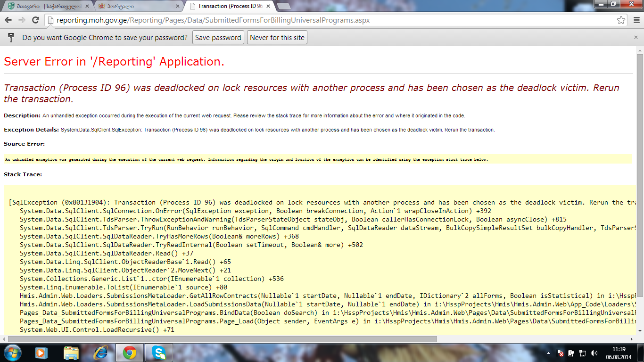644x362 pixels.
Task: Launch Skype from the taskbar
Action: (x=159, y=352)
